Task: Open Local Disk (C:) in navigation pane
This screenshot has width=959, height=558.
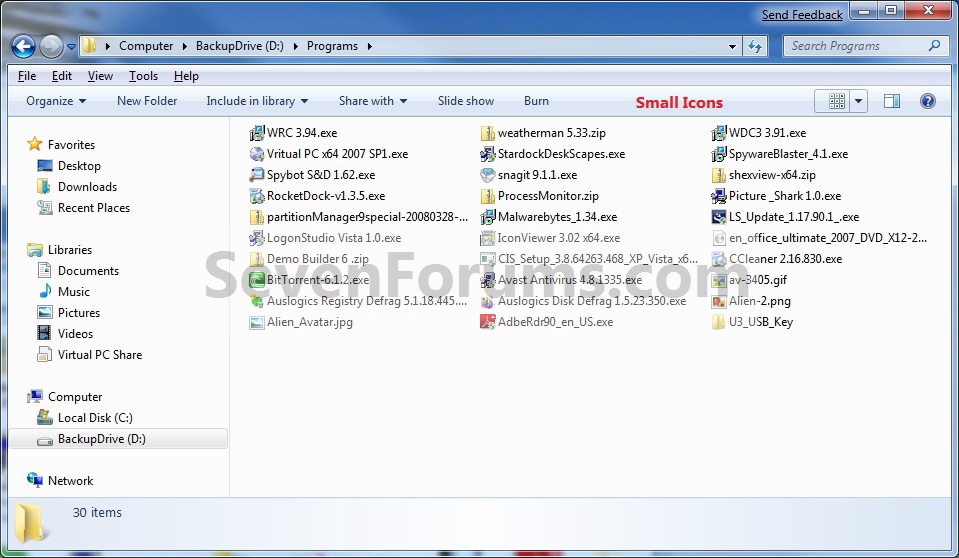Action: point(95,418)
